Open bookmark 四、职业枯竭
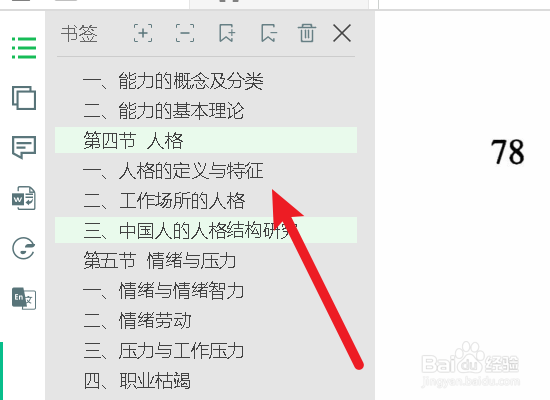 (x=137, y=381)
